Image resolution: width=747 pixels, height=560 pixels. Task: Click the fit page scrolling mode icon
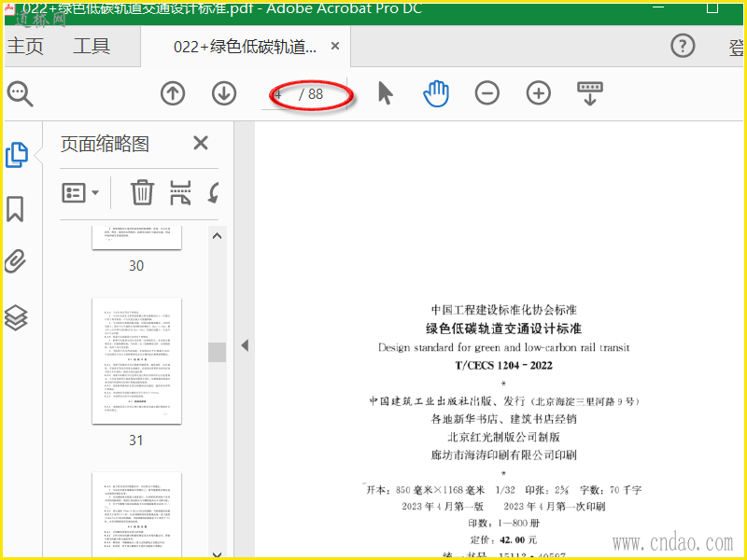(x=590, y=93)
